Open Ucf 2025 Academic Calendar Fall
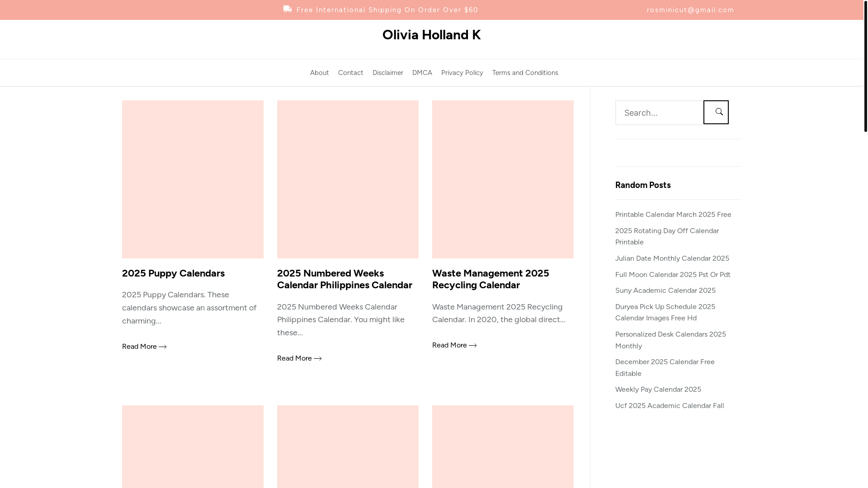 [670, 406]
